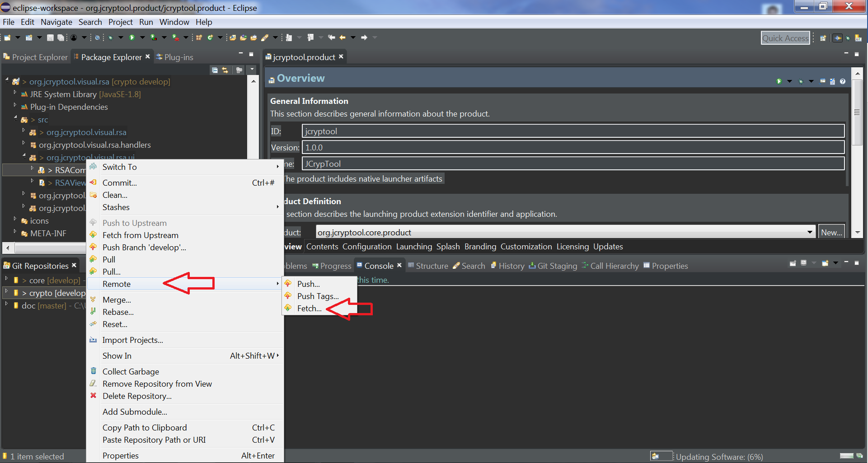Click the Search flashlight toolbar icon

(265, 37)
